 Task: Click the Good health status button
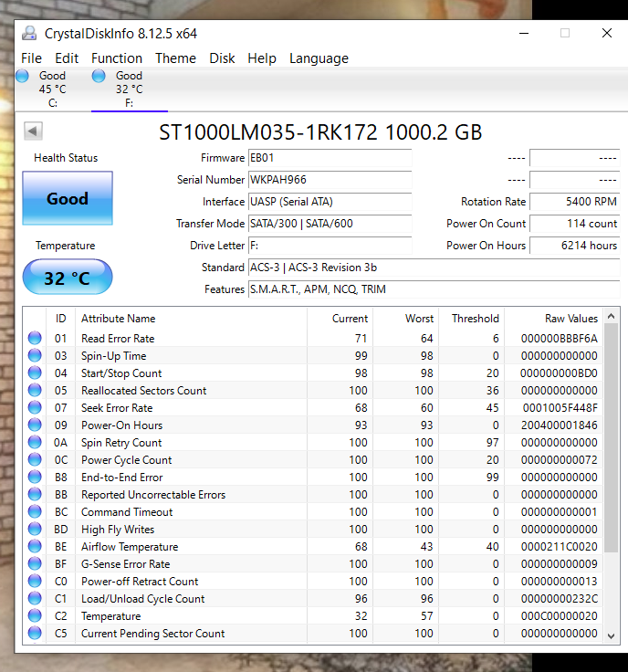(68, 198)
